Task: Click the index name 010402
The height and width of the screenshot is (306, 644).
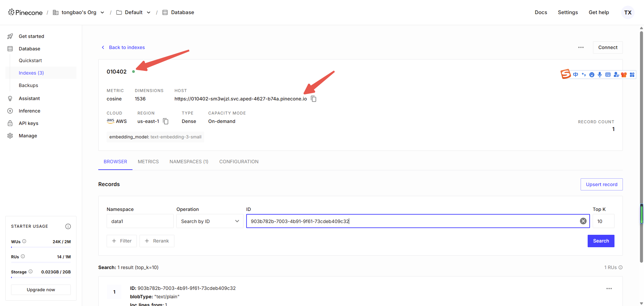Action: (116, 72)
